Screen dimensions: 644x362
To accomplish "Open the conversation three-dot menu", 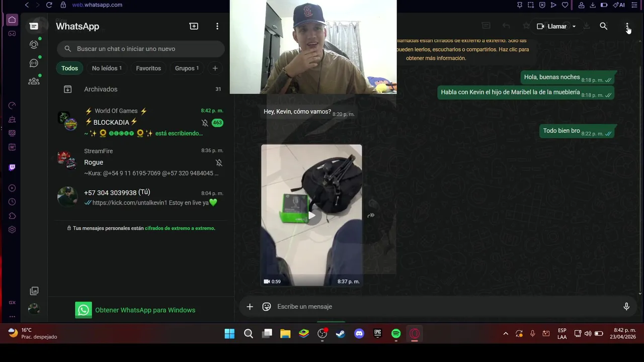I will (x=627, y=26).
